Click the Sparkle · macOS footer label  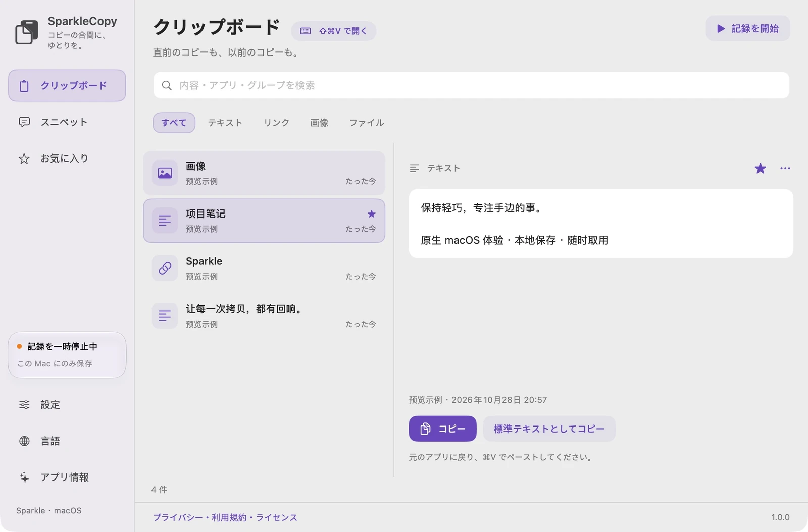click(49, 510)
